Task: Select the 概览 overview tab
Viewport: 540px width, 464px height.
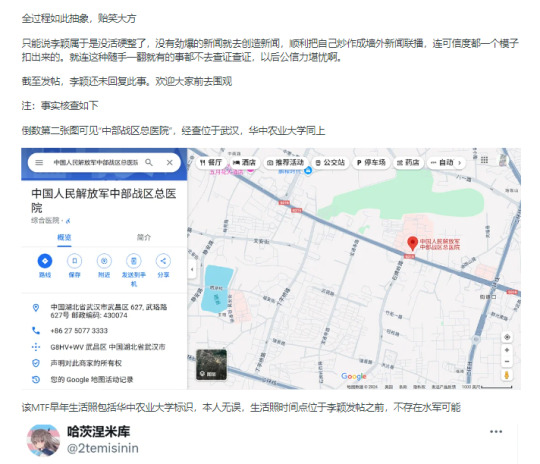Action: tap(64, 237)
